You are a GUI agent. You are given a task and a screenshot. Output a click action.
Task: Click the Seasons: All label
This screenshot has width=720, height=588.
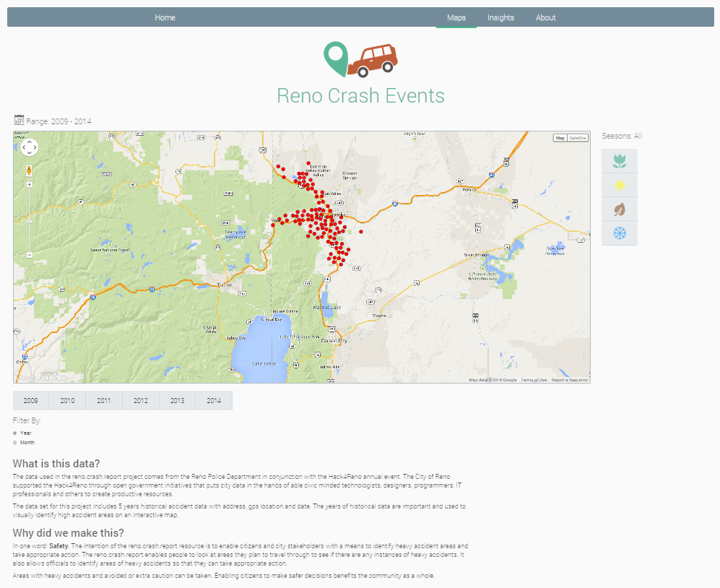(622, 136)
